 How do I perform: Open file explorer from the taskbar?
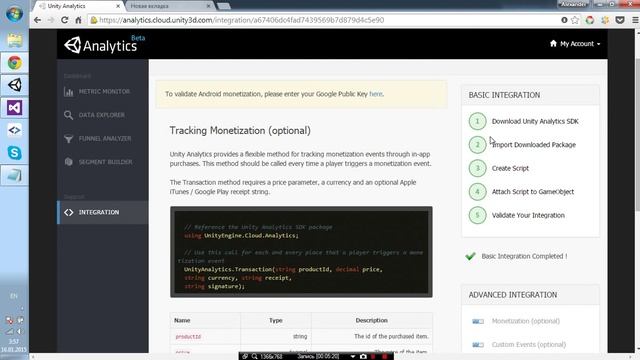click(15, 40)
